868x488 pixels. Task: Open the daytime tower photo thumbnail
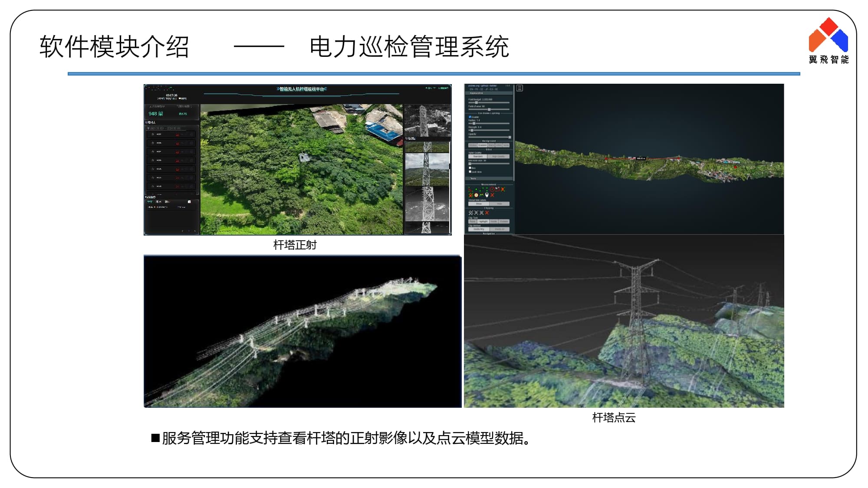[x=427, y=169]
